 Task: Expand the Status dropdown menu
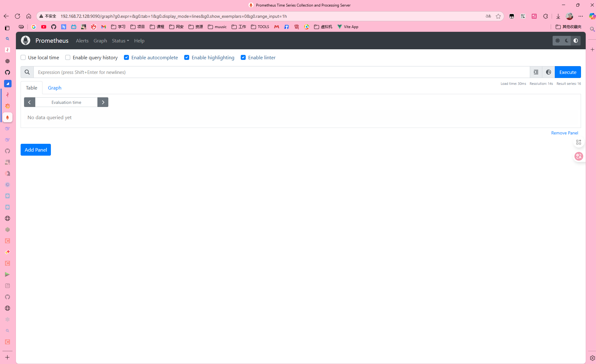[x=121, y=41]
